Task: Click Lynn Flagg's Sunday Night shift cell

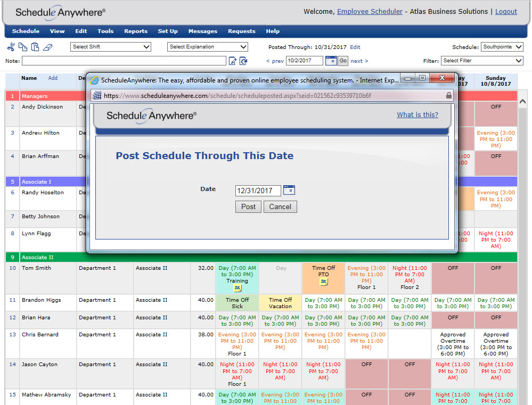Action: [x=496, y=239]
